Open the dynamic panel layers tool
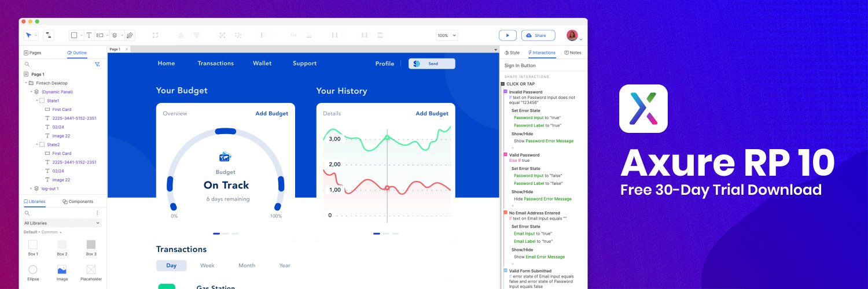 coord(115,35)
